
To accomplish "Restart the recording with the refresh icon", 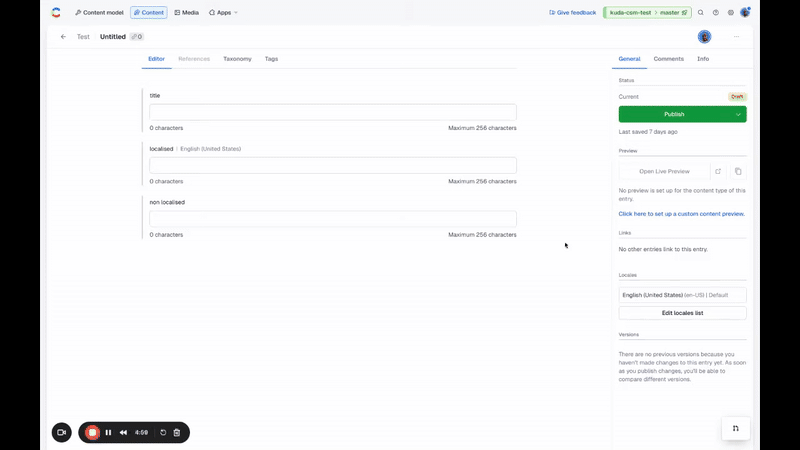I will point(163,433).
